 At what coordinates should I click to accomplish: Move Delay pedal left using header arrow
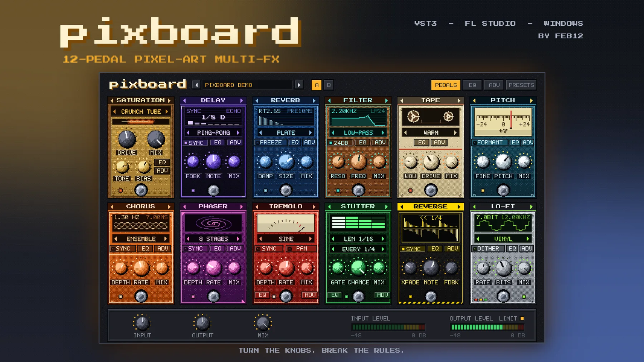coord(184,100)
